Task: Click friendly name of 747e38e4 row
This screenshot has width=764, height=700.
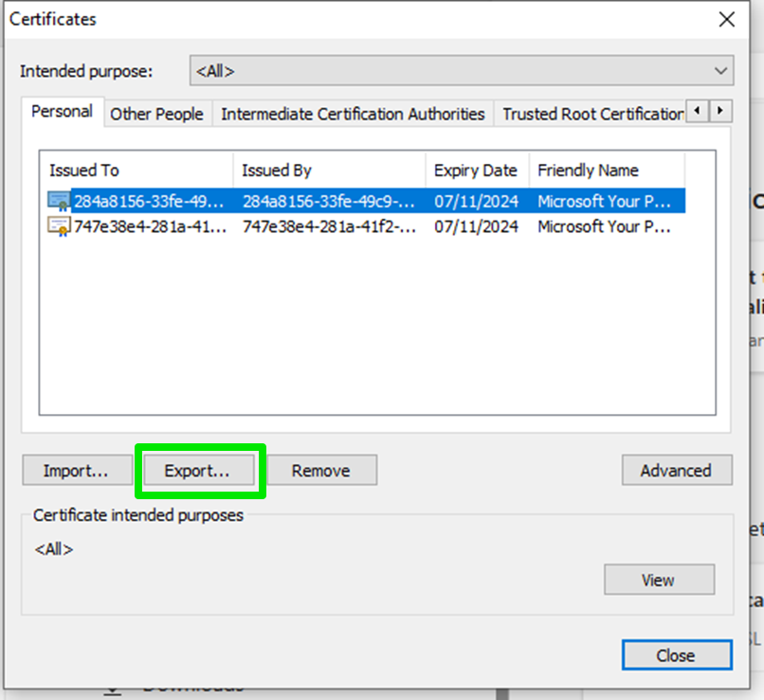Action: click(x=604, y=226)
